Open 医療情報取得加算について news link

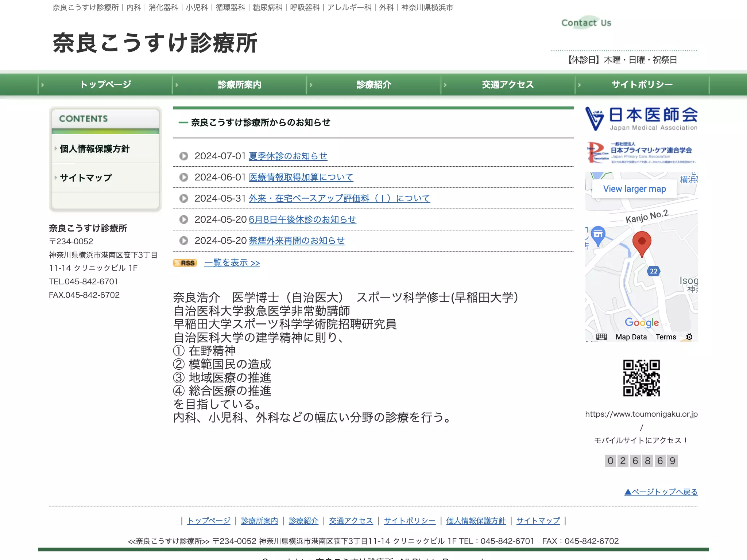coord(301,177)
